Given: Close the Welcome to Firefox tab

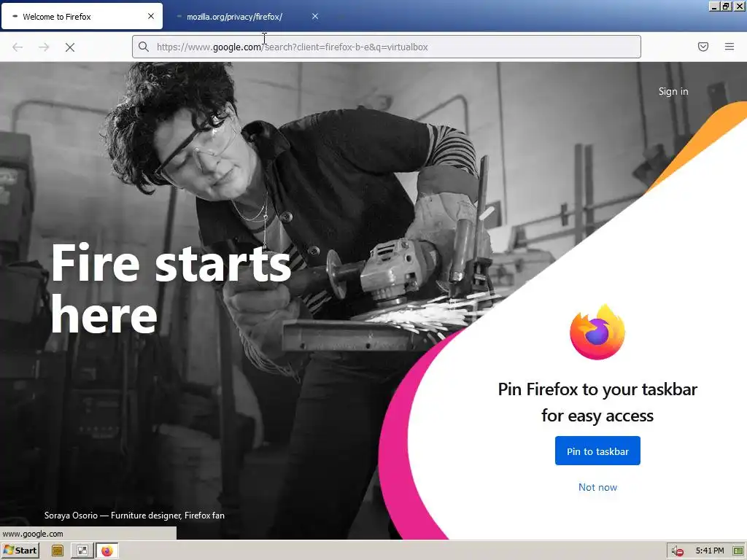Looking at the screenshot, I should [x=151, y=16].
